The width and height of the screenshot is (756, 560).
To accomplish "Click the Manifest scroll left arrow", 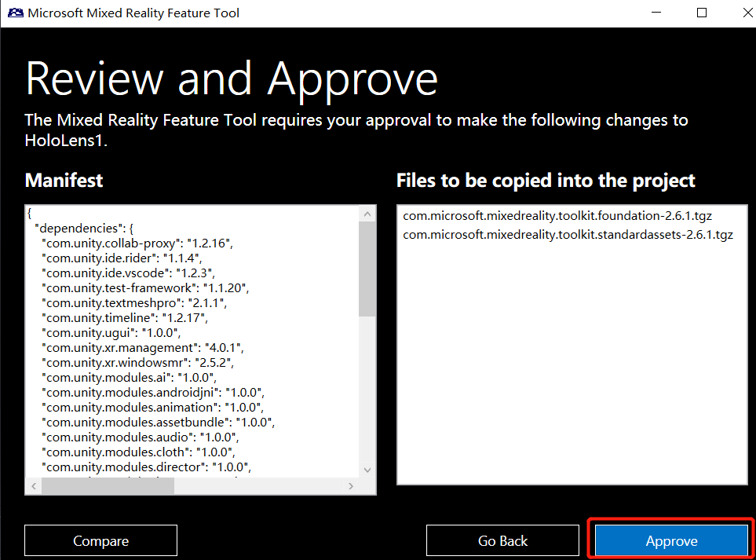I will 34,486.
